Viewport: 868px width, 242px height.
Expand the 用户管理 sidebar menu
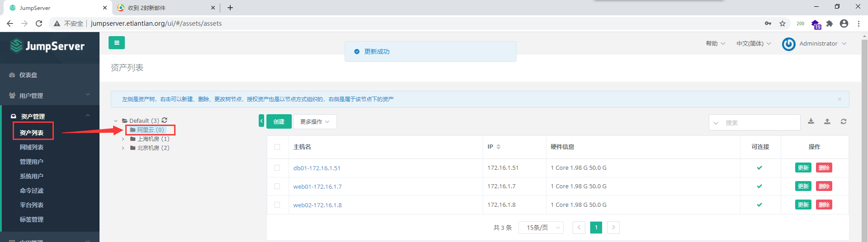click(50, 96)
